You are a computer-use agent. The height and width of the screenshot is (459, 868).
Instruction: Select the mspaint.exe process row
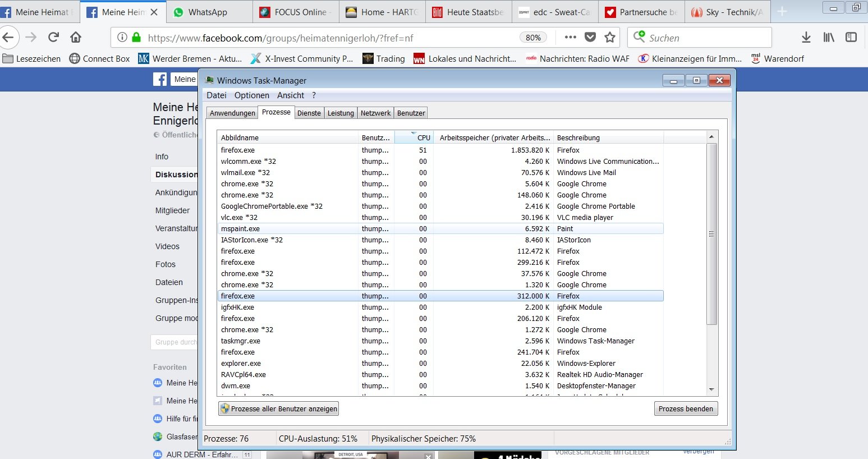click(x=240, y=229)
